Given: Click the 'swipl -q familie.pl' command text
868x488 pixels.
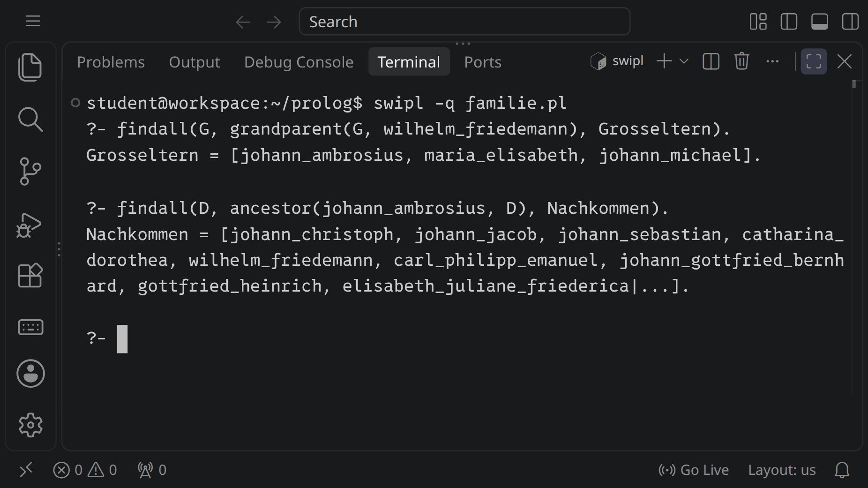Looking at the screenshot, I should click(x=470, y=103).
